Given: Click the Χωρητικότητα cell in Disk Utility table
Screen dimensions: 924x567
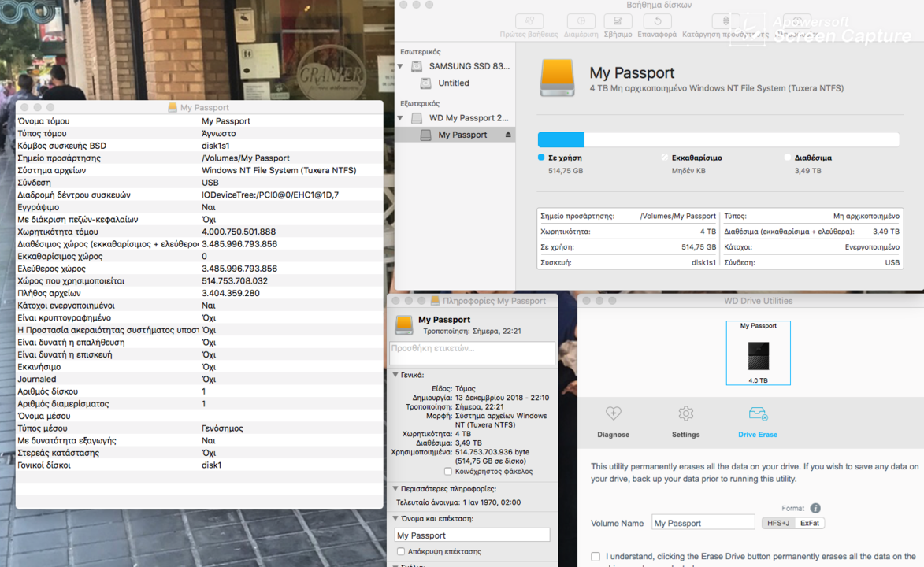Looking at the screenshot, I should pyautogui.click(x=628, y=232).
